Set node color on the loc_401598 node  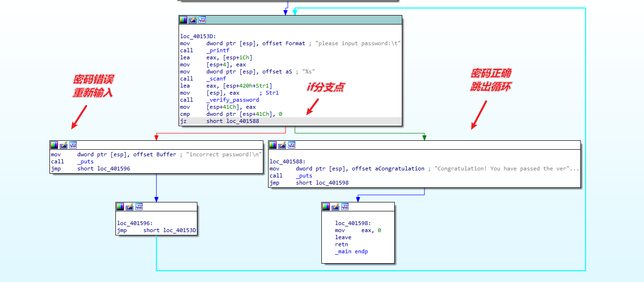[326, 207]
